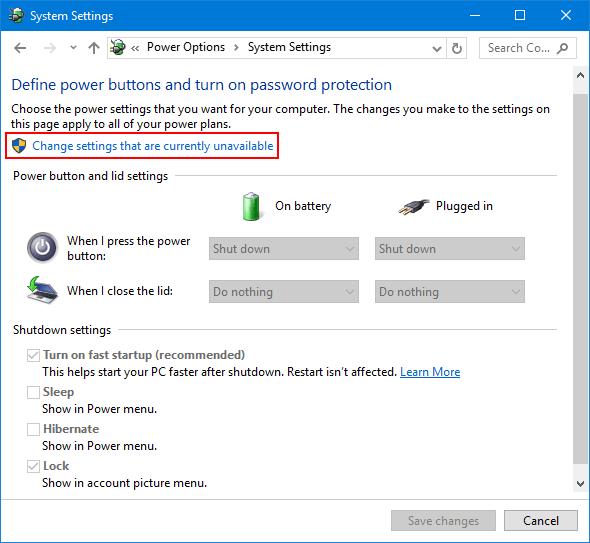
Task: Click the power button icon
Action: (x=43, y=248)
